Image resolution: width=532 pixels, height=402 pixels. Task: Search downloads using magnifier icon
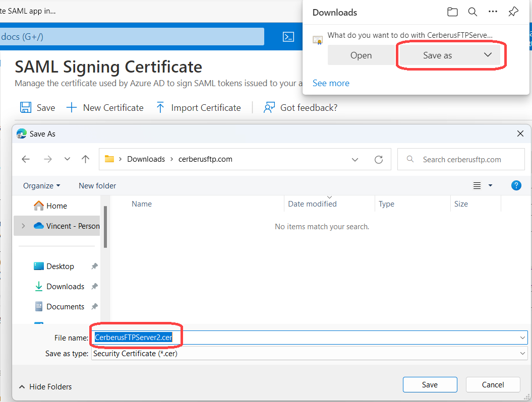472,12
